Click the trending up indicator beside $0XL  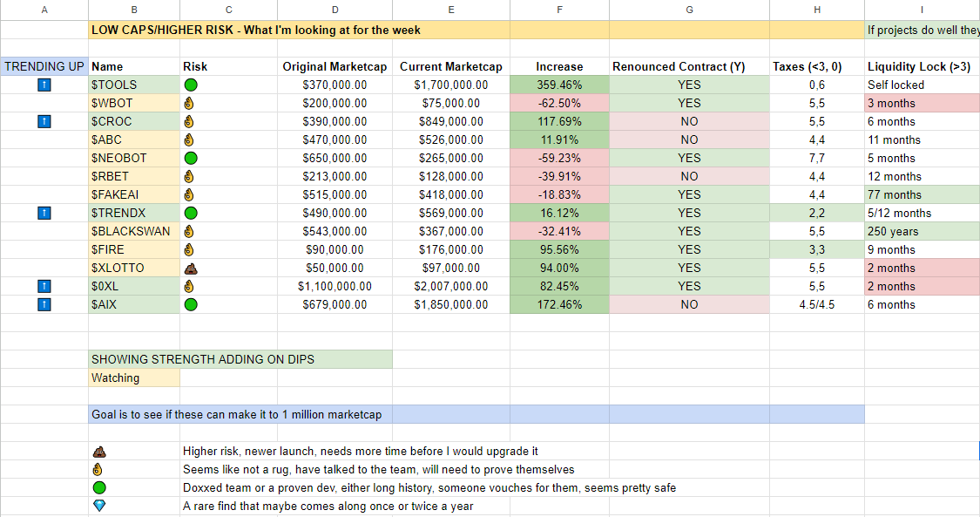pyautogui.click(x=44, y=286)
